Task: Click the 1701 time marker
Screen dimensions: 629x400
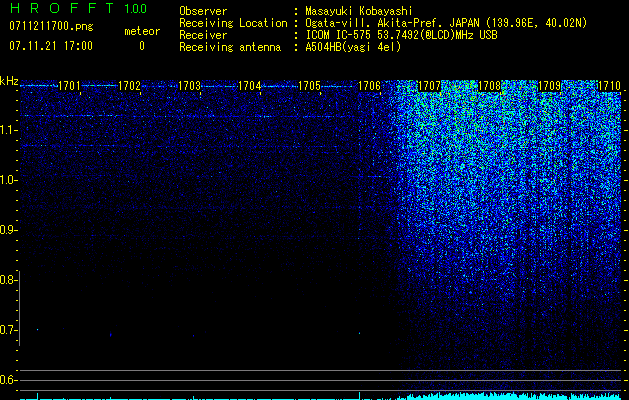Action: click(69, 86)
